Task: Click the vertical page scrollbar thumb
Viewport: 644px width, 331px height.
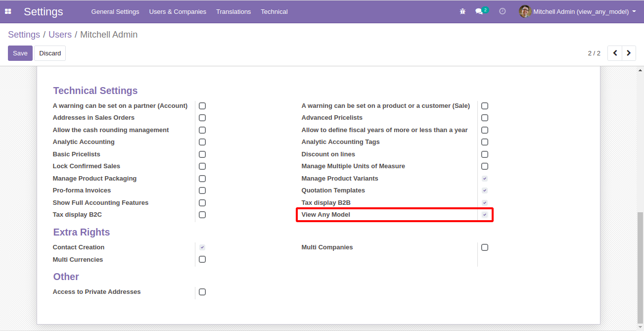Action: (640, 267)
